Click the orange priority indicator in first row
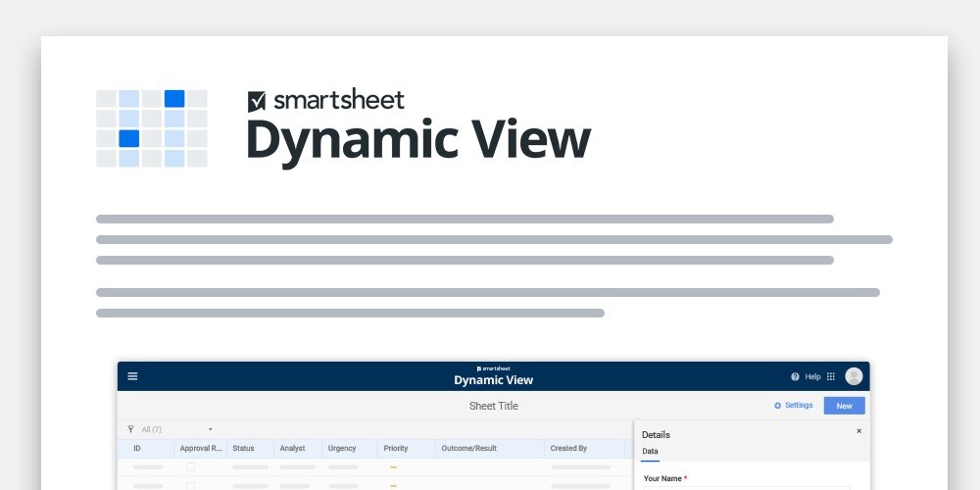This screenshot has width=980, height=490. click(393, 467)
